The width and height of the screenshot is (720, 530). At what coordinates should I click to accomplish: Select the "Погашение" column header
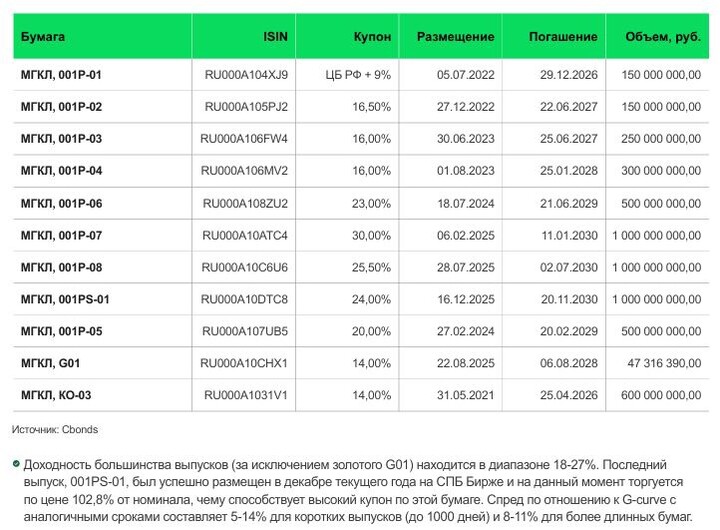point(563,36)
